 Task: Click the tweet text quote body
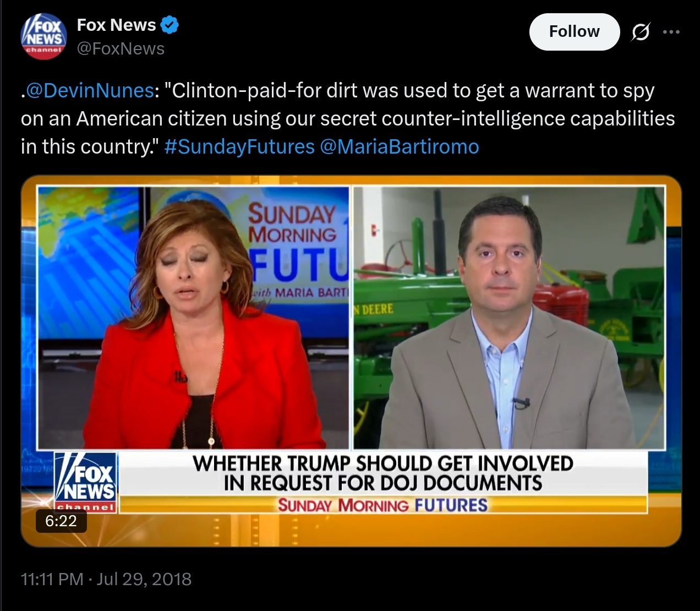tap(348, 118)
